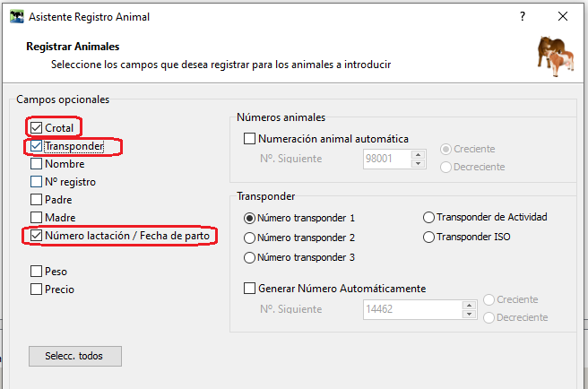This screenshot has height=389, width=588.
Task: Select Transponder de Actividad radio button
Action: (x=428, y=217)
